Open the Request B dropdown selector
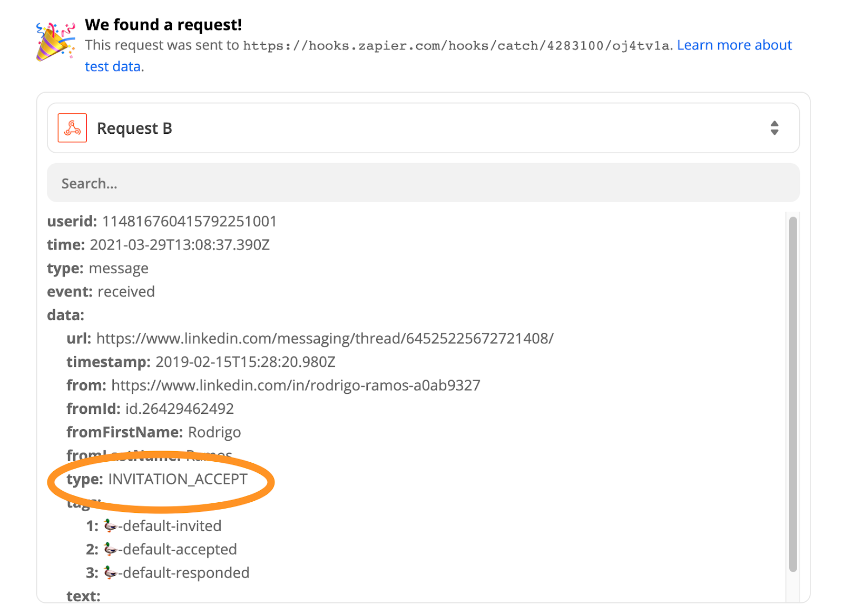 click(x=423, y=128)
